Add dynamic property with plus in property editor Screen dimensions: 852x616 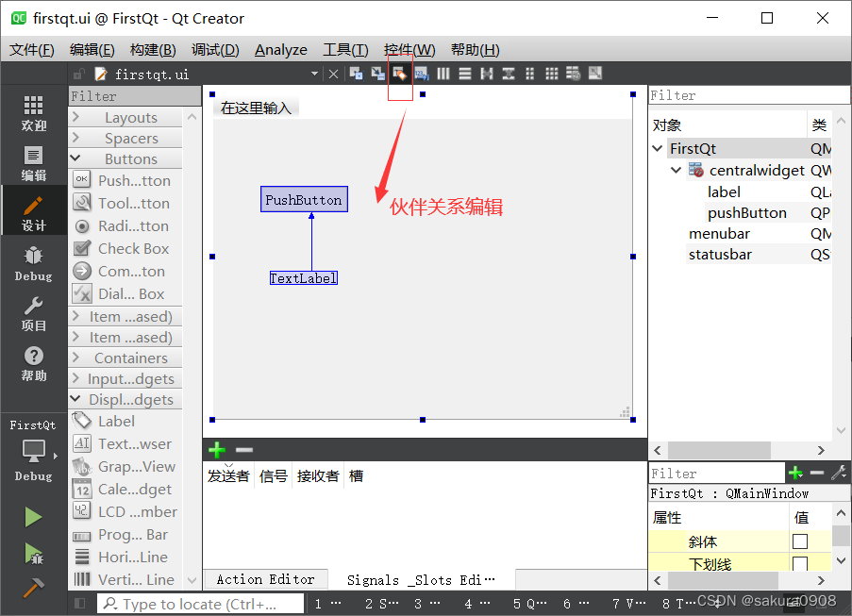(x=796, y=474)
